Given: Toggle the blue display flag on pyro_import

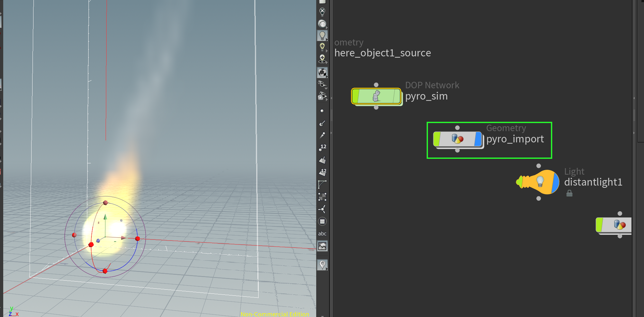Looking at the screenshot, I should click(478, 139).
